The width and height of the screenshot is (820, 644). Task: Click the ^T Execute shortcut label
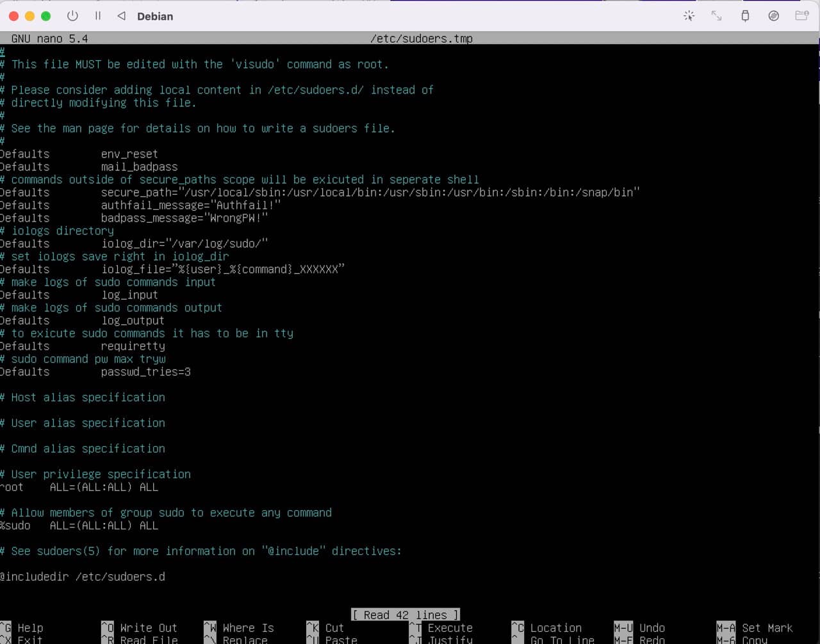441,628
